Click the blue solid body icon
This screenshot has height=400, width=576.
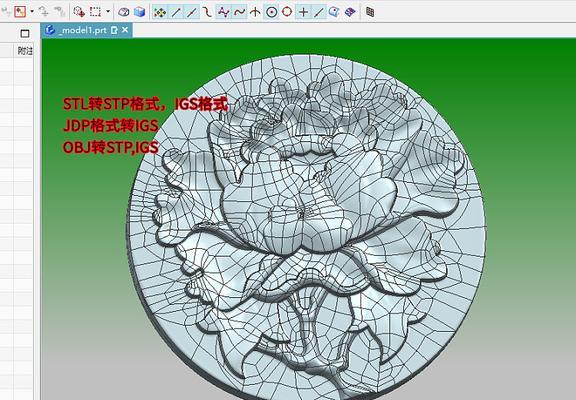pos(139,12)
